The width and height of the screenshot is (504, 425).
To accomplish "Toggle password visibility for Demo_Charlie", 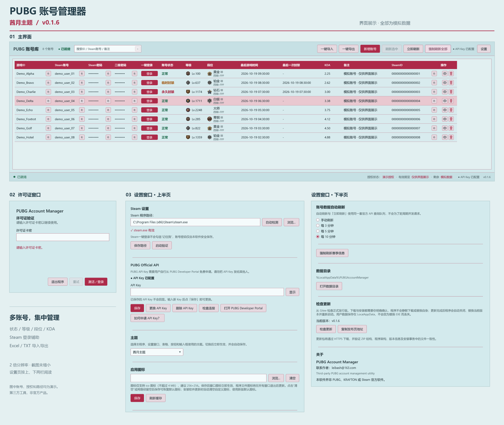I will coord(445,92).
